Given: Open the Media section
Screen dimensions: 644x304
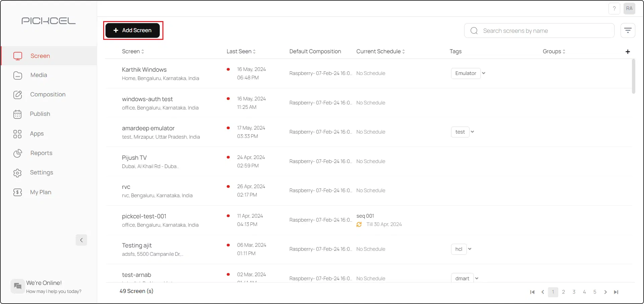Looking at the screenshot, I should (x=39, y=75).
